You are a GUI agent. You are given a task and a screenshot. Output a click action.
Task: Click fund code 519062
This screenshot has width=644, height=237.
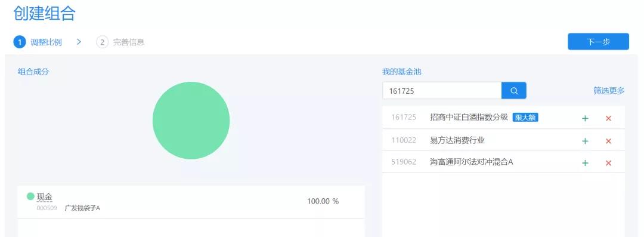[x=404, y=162]
